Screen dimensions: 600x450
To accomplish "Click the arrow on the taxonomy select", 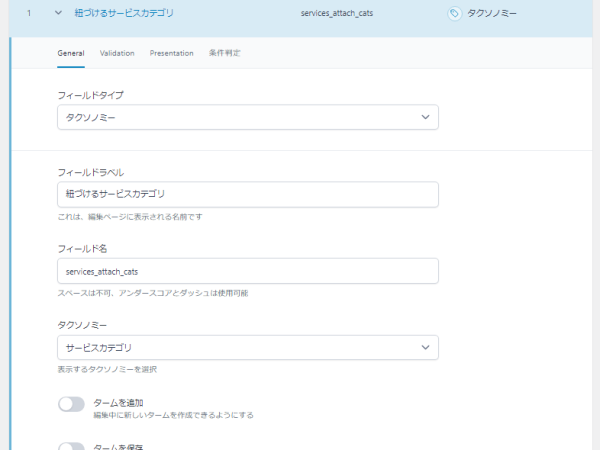I will [x=425, y=347].
